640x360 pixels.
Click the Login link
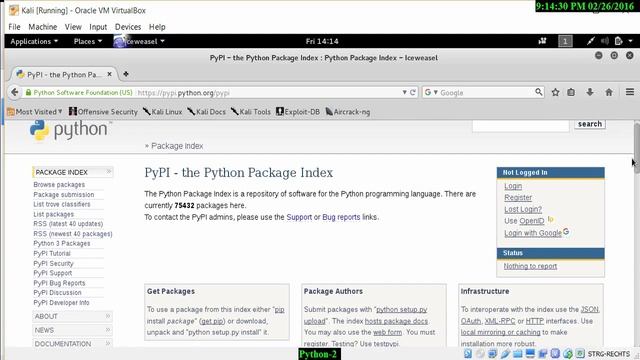point(513,186)
